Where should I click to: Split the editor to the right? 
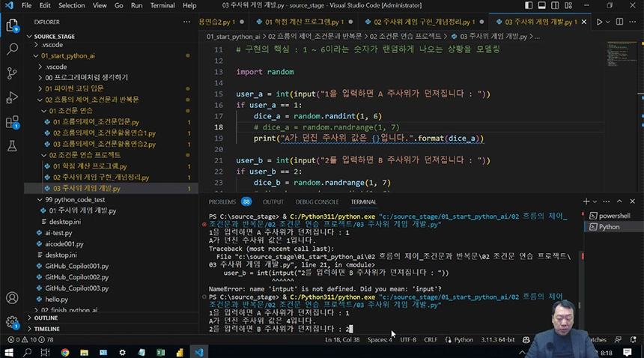[620, 22]
